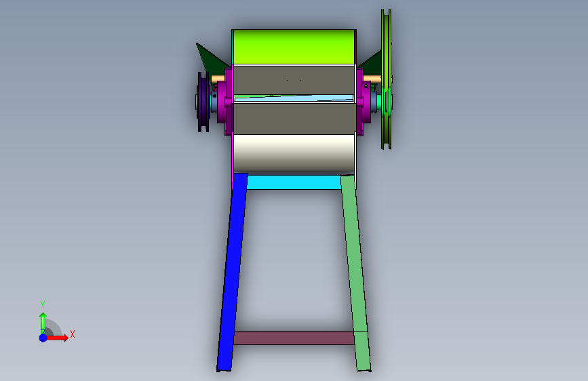Select the upper gray panel of the drum housing
588x381 pixels.
point(294,80)
